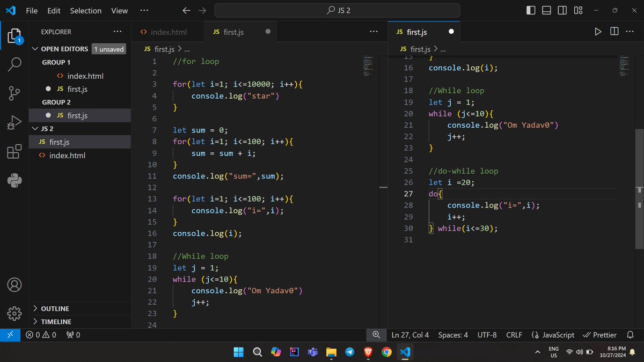The height and width of the screenshot is (362, 644).
Task: Open Customize Layout icon in title bar
Action: pos(578,10)
